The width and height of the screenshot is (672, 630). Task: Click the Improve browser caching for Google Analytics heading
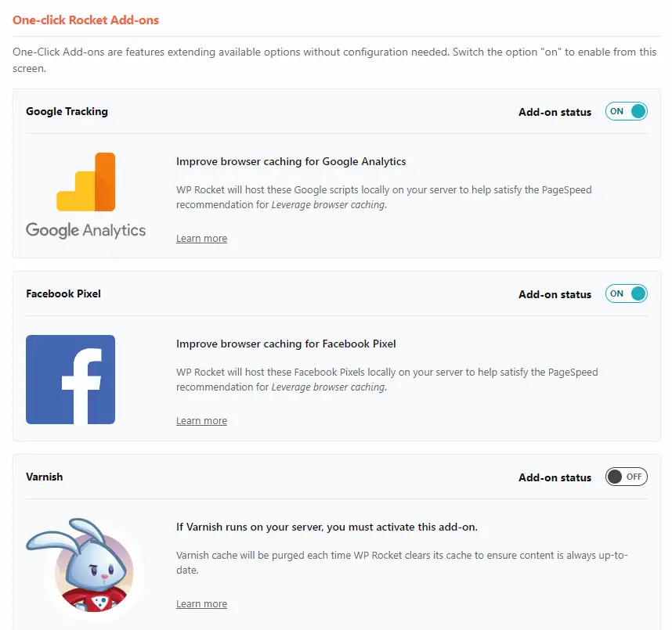291,161
